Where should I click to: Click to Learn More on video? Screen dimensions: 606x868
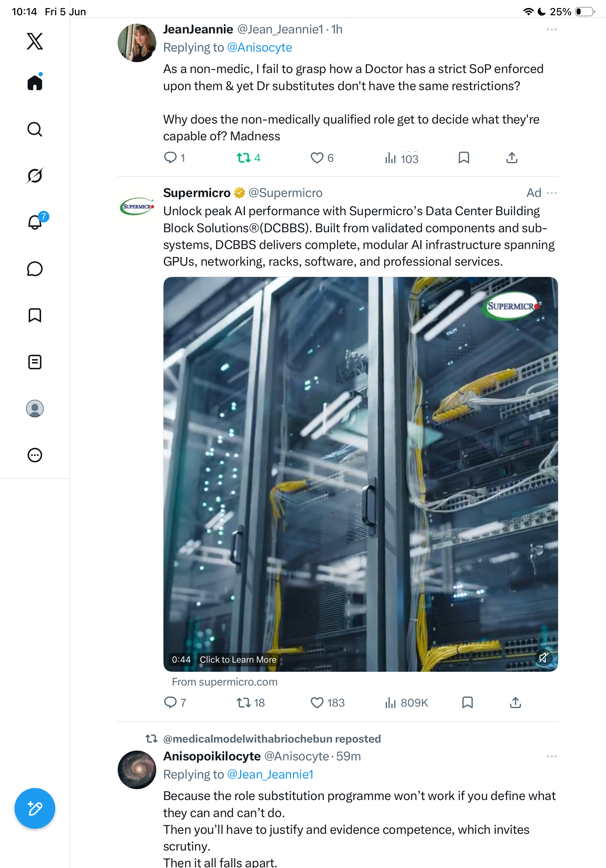point(238,660)
